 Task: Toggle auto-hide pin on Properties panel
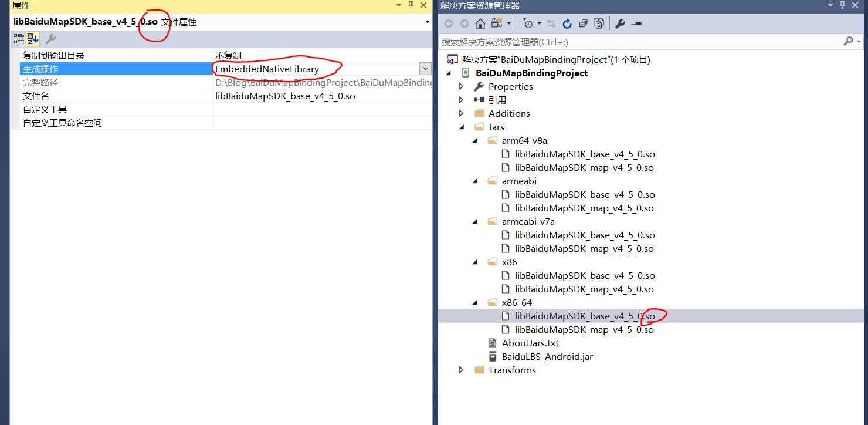[411, 5]
